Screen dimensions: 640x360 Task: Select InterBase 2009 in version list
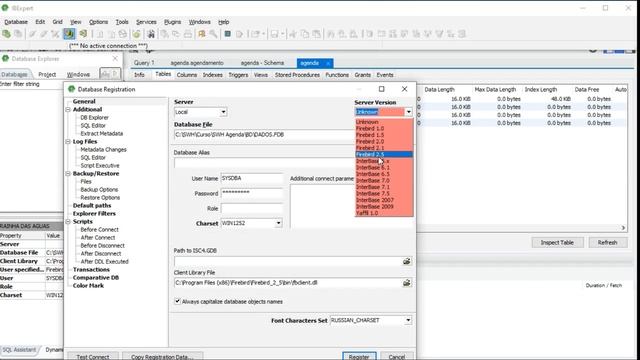(x=384, y=207)
